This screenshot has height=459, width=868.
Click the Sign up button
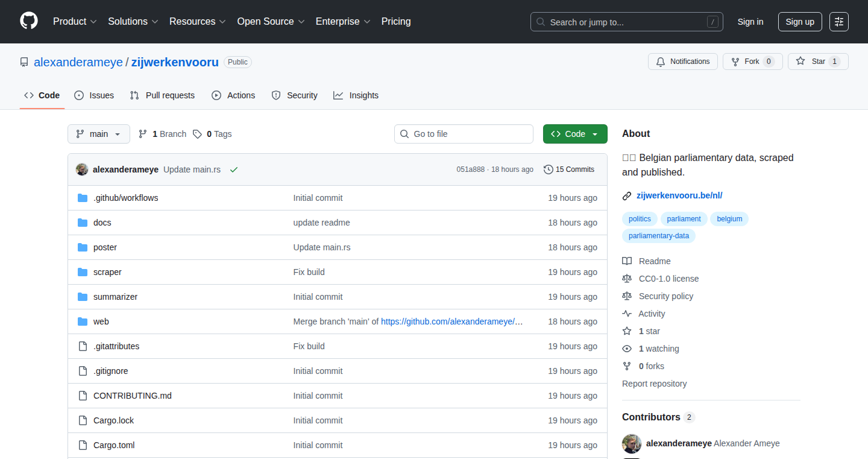click(800, 22)
